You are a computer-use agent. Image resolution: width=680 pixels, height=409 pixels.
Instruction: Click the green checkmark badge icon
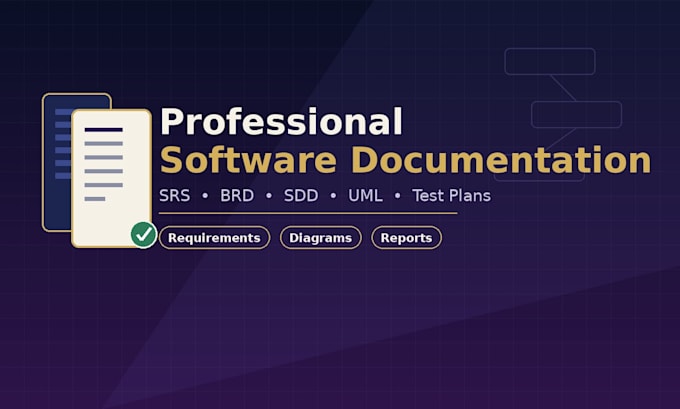pos(144,235)
